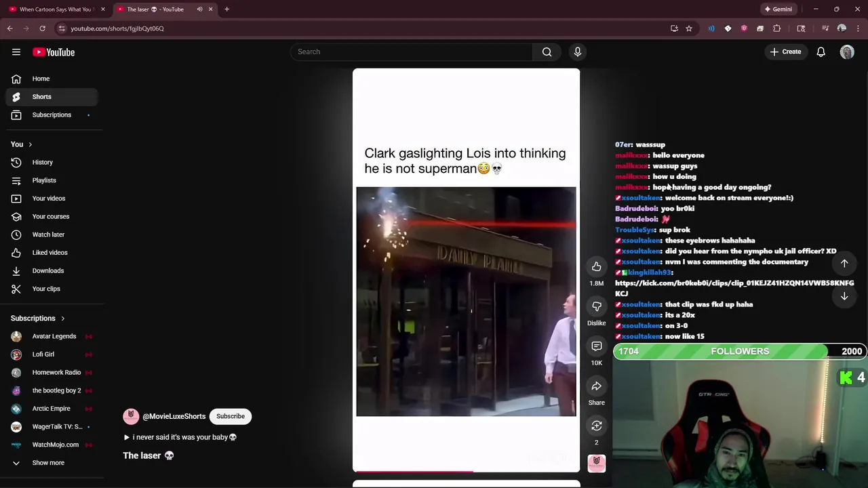Open Chrome extensions puzzle icon
Viewport: 868px width, 488px height.
[x=777, y=28]
